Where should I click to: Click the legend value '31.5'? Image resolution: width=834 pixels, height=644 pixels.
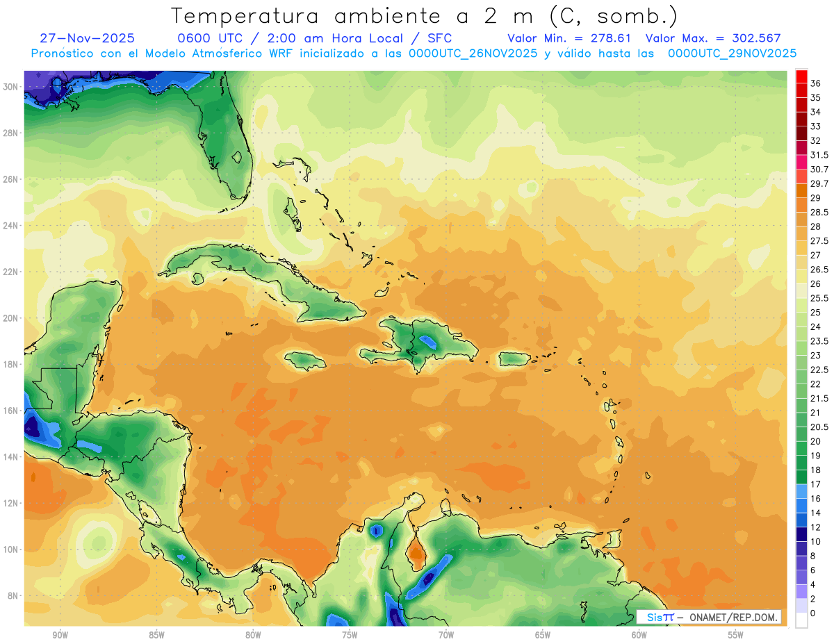tap(819, 155)
